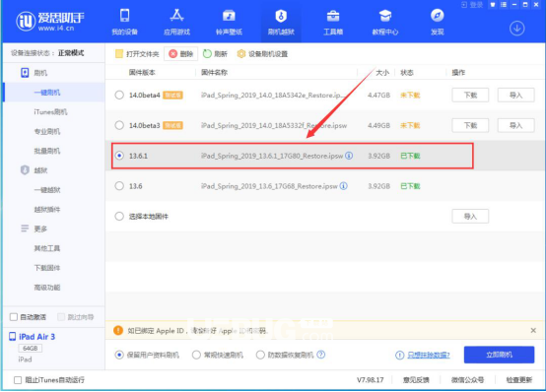Click 导入 button for 14.0beta4
The image size is (546, 392).
click(x=515, y=95)
